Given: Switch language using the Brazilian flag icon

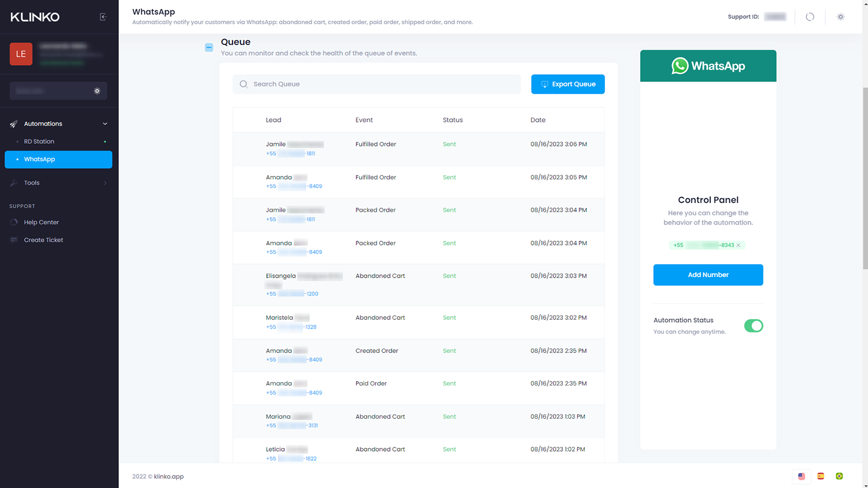Looking at the screenshot, I should 839,476.
